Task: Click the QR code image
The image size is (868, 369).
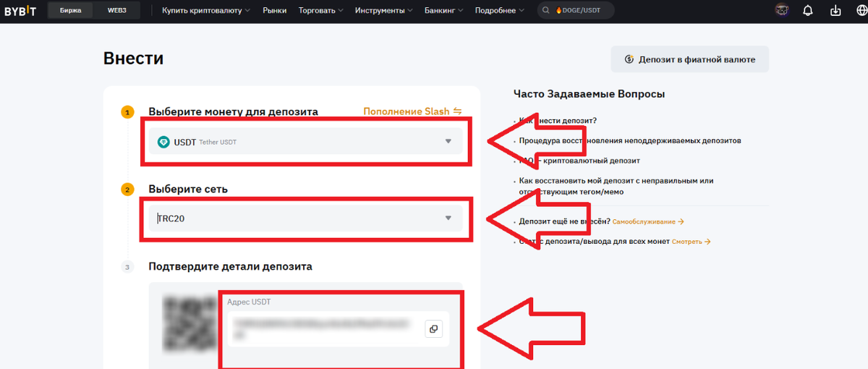Action: click(190, 323)
